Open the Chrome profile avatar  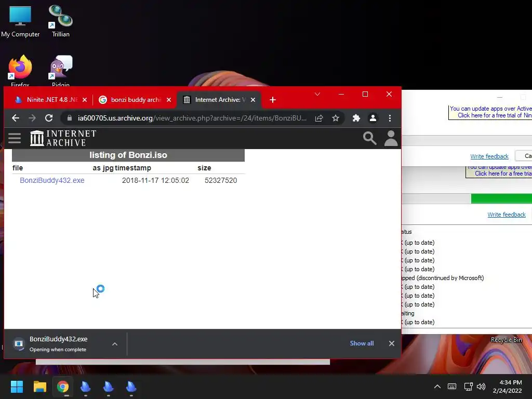(x=373, y=118)
